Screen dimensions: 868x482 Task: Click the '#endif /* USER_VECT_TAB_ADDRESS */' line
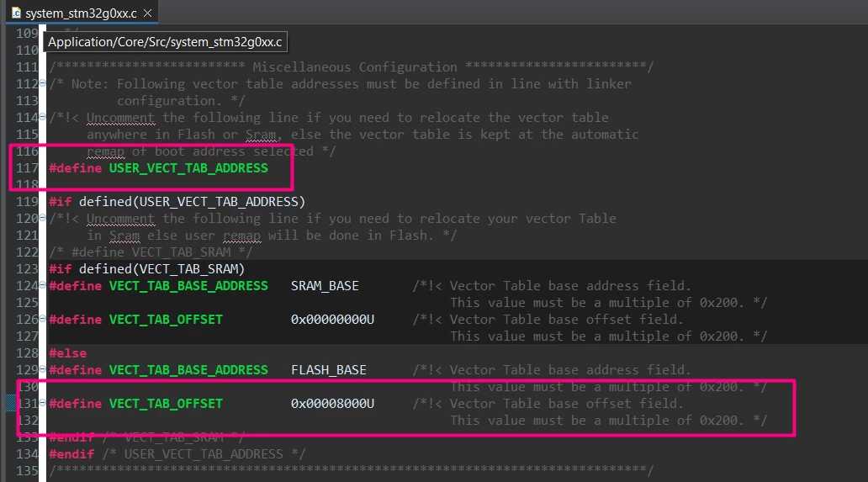pos(177,454)
